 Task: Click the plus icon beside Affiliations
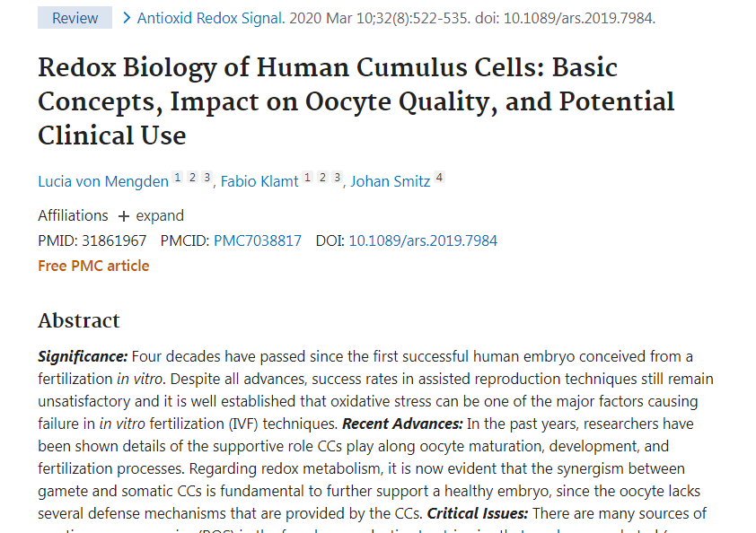[124, 216]
